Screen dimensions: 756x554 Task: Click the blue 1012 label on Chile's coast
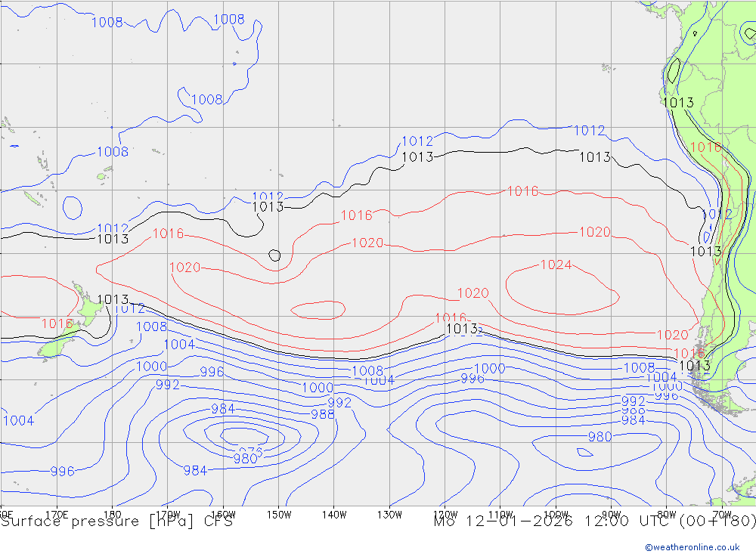(x=717, y=214)
